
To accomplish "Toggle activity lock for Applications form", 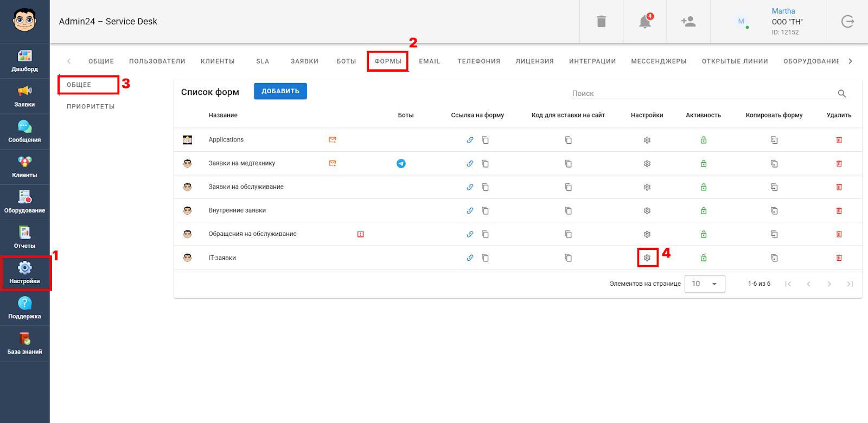I will pyautogui.click(x=703, y=140).
